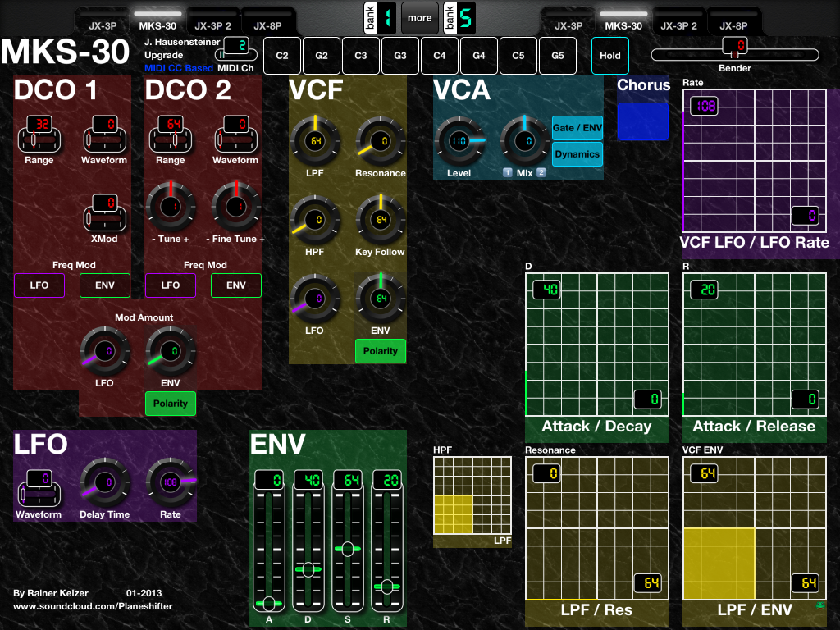Click the ENV Attack slider handle
This screenshot has width=840, height=630.
point(269,604)
